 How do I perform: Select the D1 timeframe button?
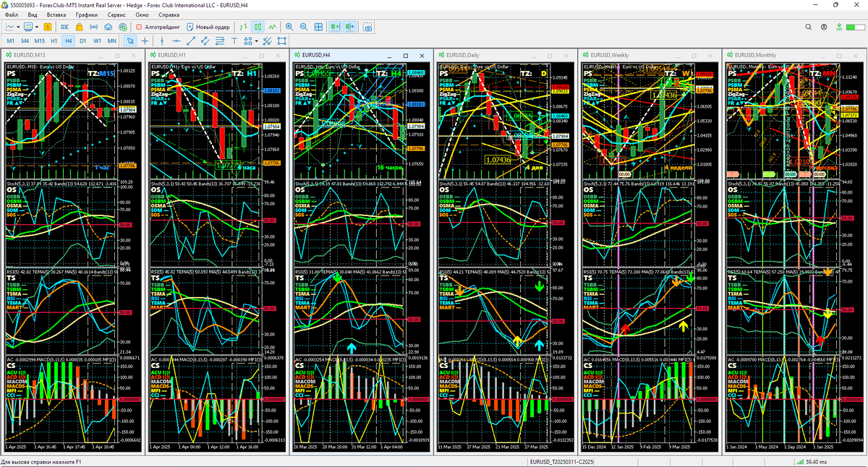pos(83,41)
